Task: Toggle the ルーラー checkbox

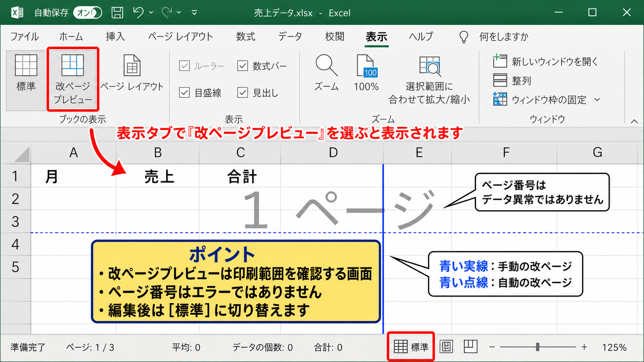Action: pyautogui.click(x=184, y=66)
